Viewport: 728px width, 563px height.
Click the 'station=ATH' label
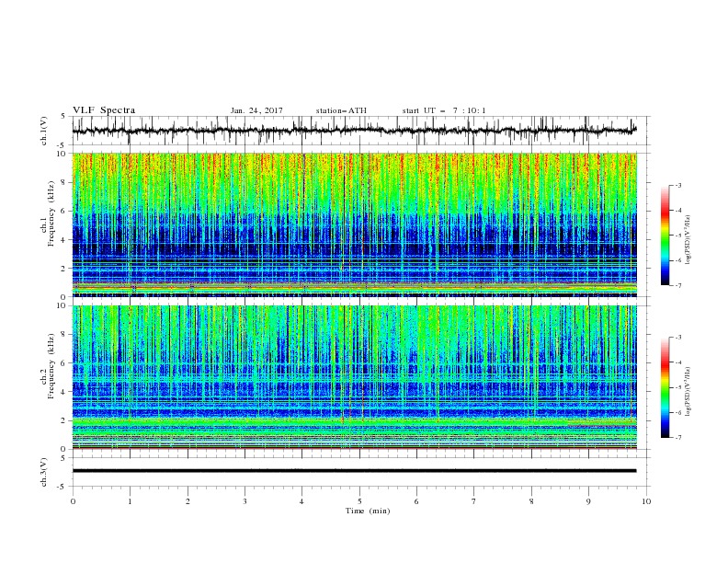pos(341,110)
